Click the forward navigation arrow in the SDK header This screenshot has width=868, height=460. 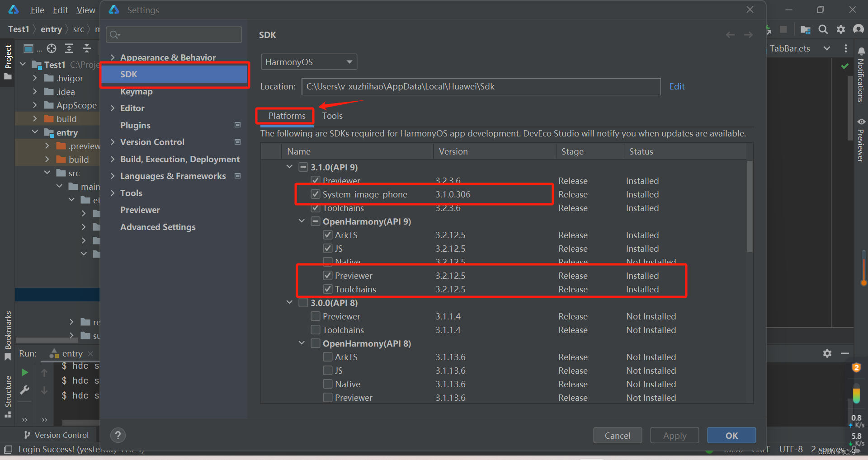point(748,35)
